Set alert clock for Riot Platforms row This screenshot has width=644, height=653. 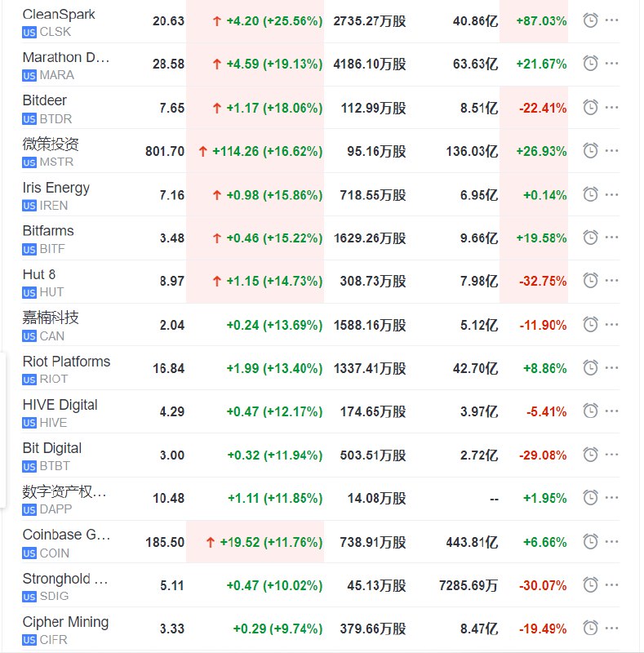tap(590, 368)
